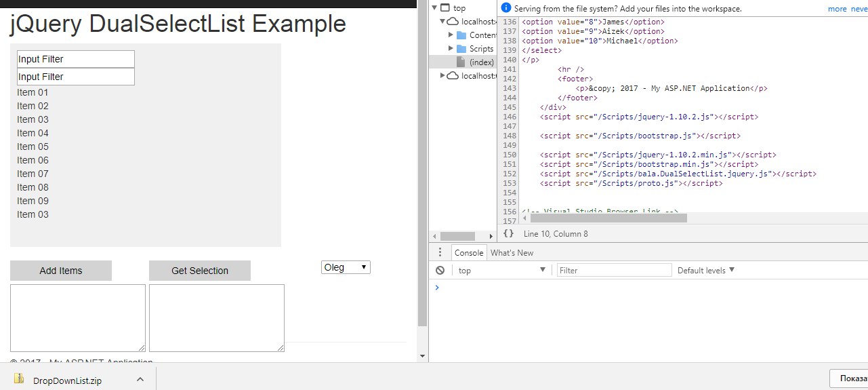
Task: Open the Oleg select dropdown
Action: (x=346, y=267)
